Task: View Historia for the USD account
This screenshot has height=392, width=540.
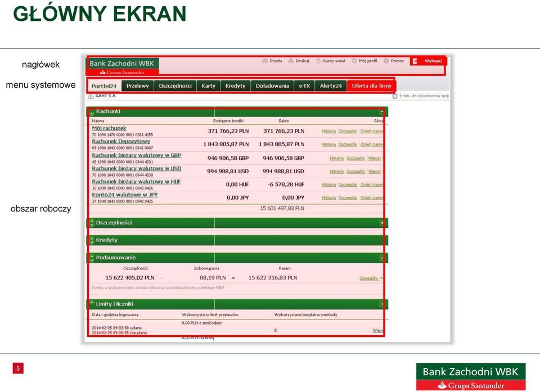Action: click(337, 172)
